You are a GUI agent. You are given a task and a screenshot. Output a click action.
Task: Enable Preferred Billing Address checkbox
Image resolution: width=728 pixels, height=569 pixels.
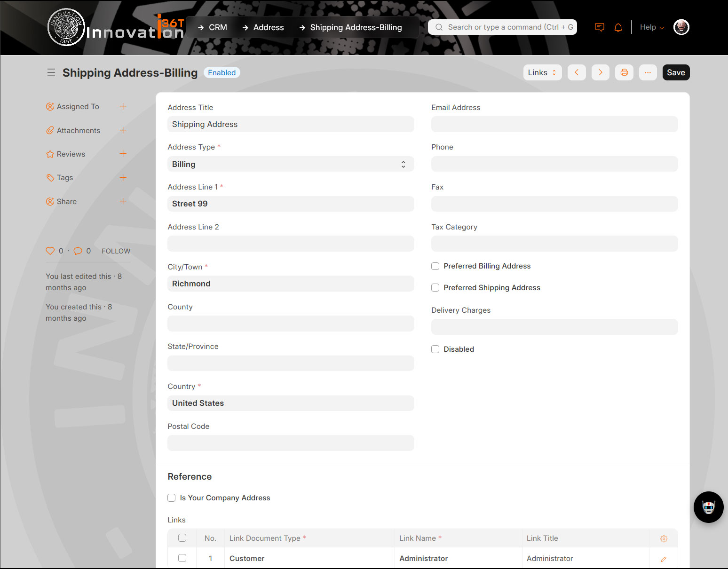pos(435,266)
